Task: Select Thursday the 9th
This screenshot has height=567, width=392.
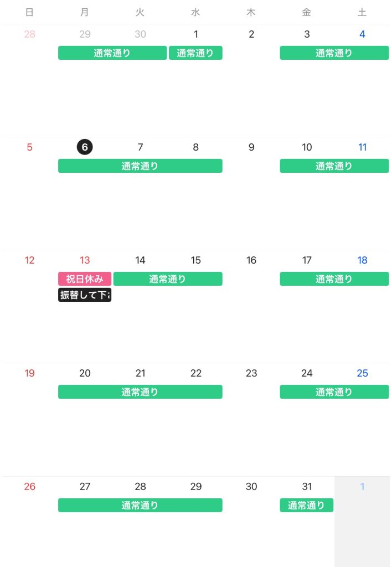Action: click(251, 147)
